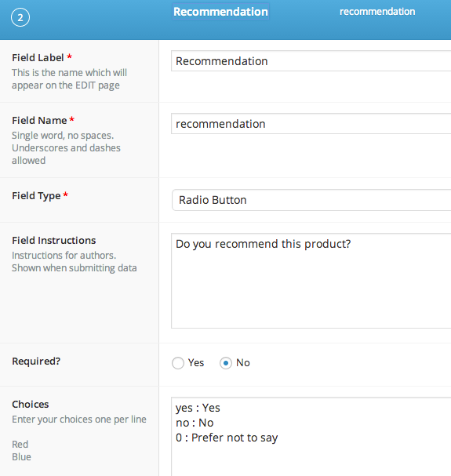Screen dimensions: 451x476
Task: Click 'yes : Yes' line in Choices
Action: (x=198, y=408)
